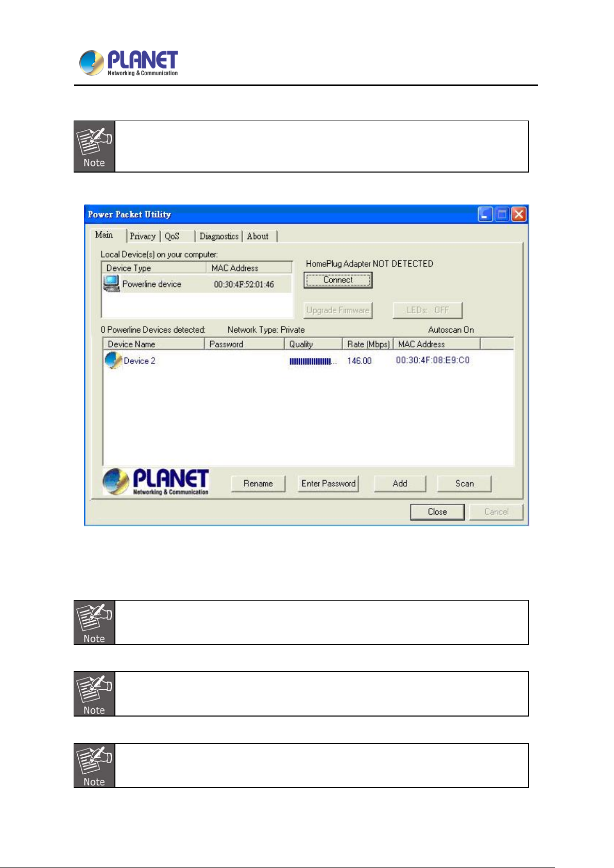Click the PLANET logo inside utility window
This screenshot has width=614, height=868.
[156, 482]
